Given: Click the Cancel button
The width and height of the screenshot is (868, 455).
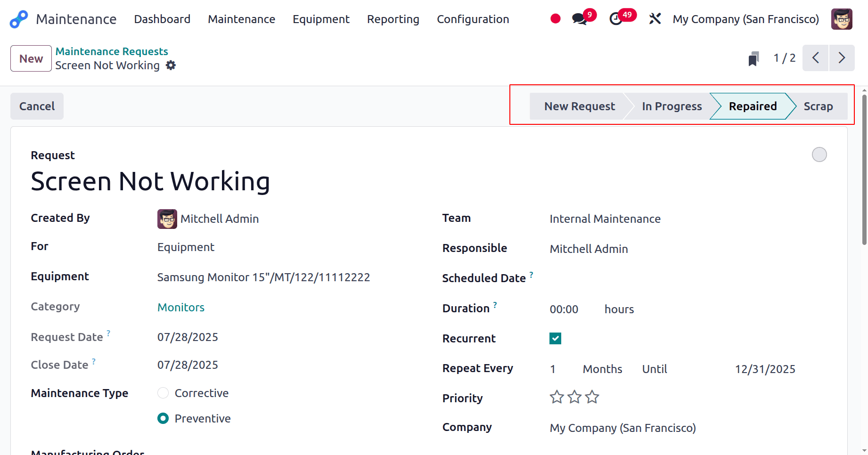Looking at the screenshot, I should (37, 106).
